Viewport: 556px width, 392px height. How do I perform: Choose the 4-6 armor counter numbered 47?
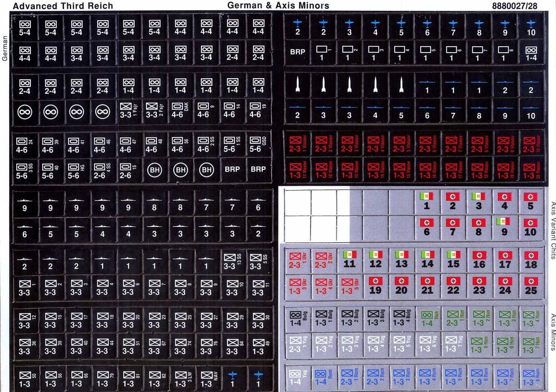click(128, 146)
